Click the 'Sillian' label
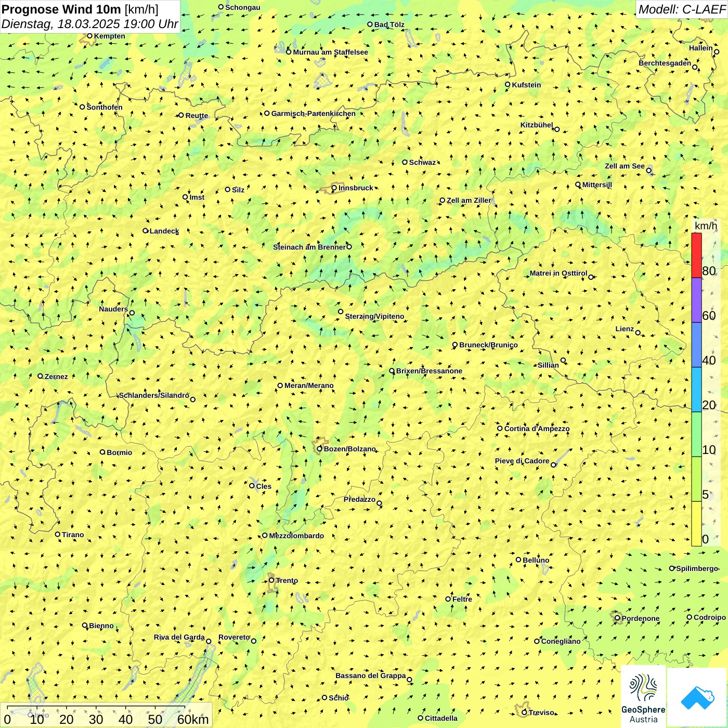728x728 pixels. click(x=548, y=365)
